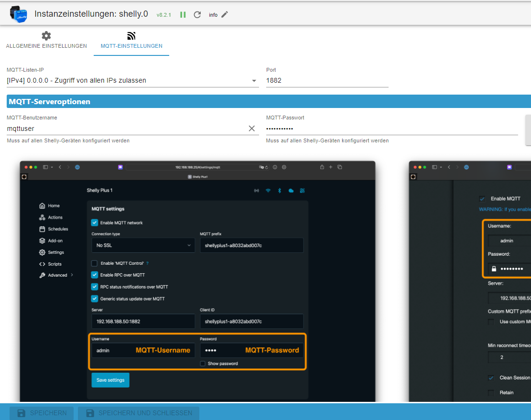Click Password field in Shelly Plus 1 screenshot
The width and height of the screenshot is (531, 420).
click(x=251, y=350)
